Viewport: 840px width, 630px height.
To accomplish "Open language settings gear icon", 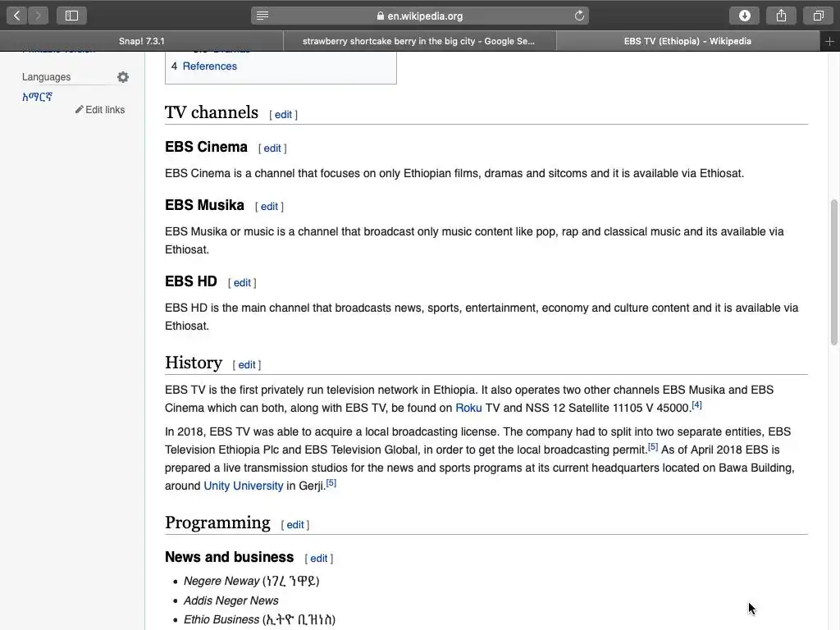I will tap(123, 77).
